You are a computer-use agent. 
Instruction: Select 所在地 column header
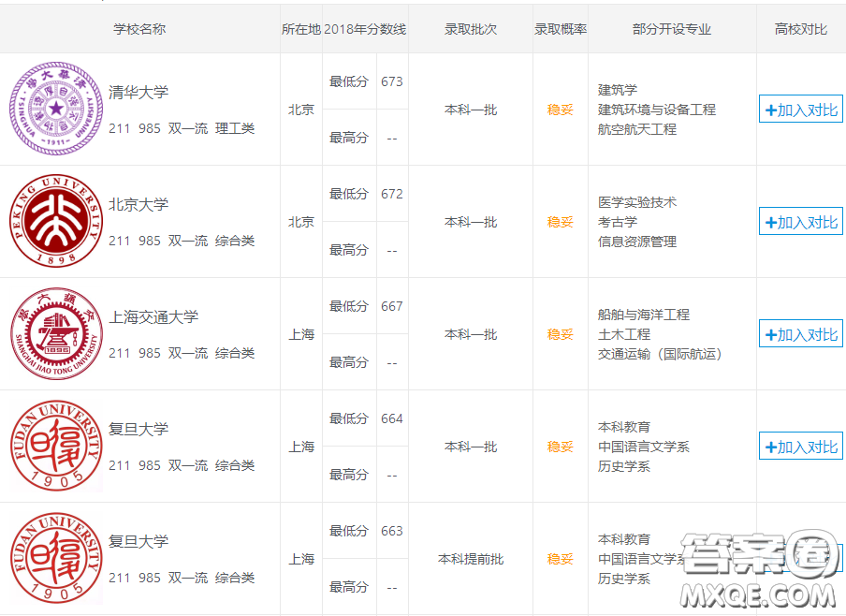point(301,29)
